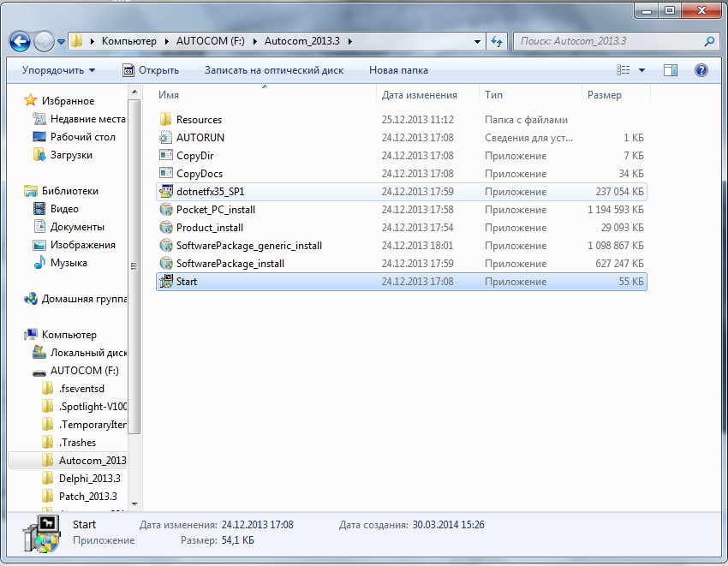
Task: Toggle the preview pane icon
Action: (x=671, y=70)
